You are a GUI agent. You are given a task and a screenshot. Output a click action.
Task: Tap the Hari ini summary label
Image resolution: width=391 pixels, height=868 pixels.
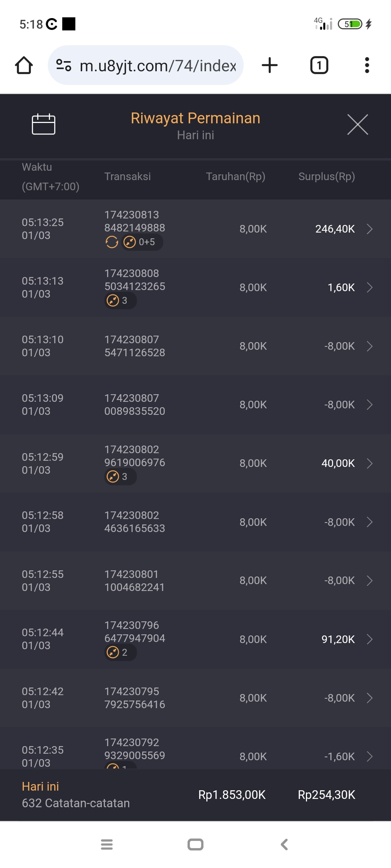(41, 786)
